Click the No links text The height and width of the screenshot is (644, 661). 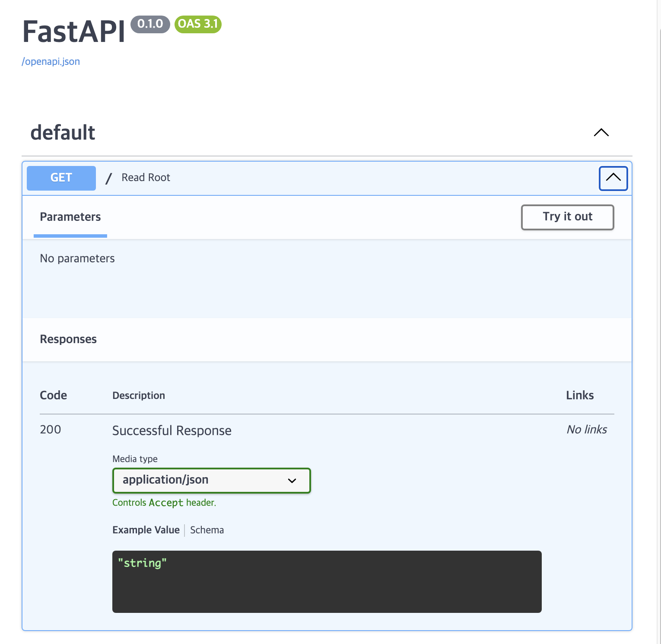click(587, 430)
